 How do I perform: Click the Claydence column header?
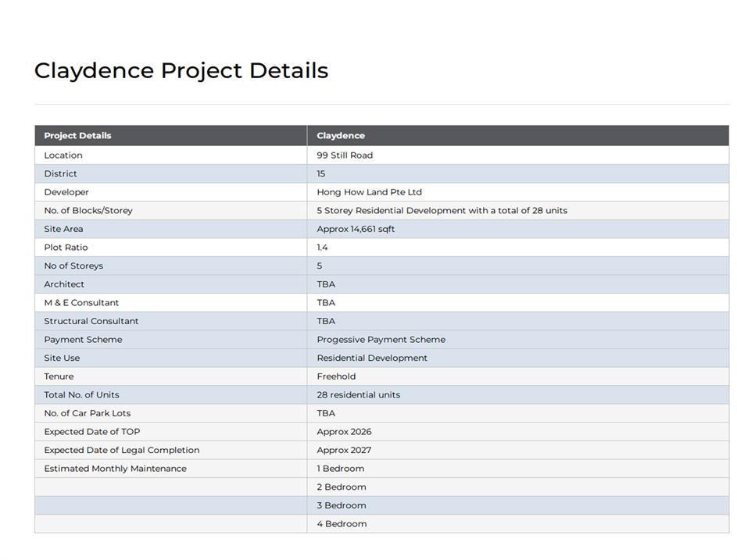pyautogui.click(x=341, y=136)
